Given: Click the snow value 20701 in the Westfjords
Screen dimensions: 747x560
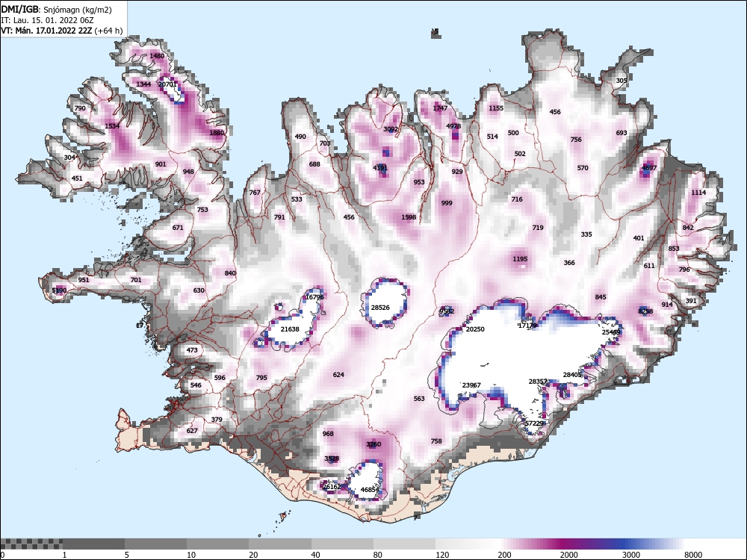Looking at the screenshot, I should click(167, 84).
